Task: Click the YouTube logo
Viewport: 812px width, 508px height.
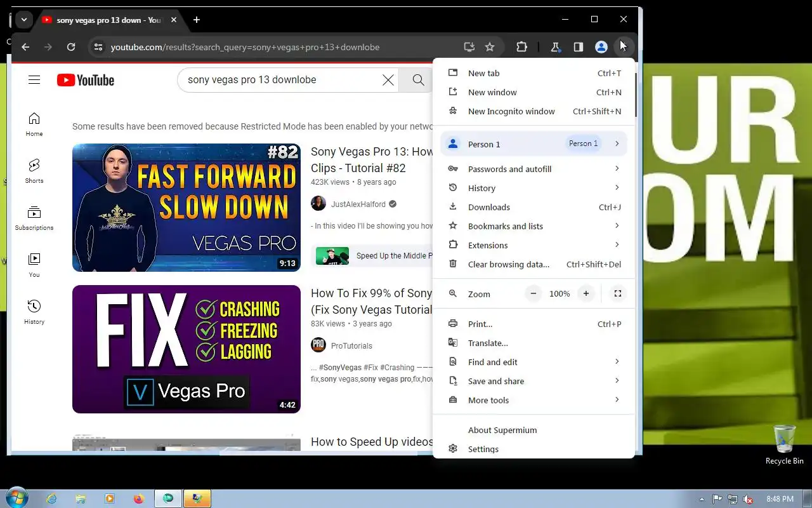Action: (x=86, y=80)
